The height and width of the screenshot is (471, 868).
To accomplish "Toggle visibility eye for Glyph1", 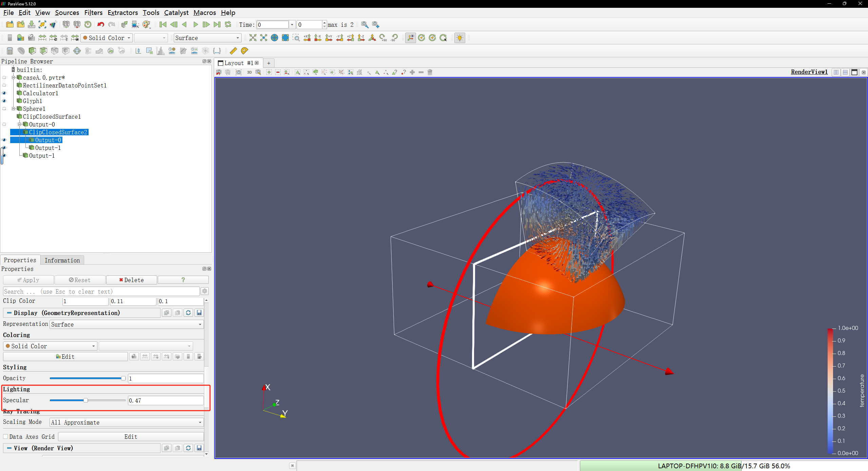I will click(4, 101).
